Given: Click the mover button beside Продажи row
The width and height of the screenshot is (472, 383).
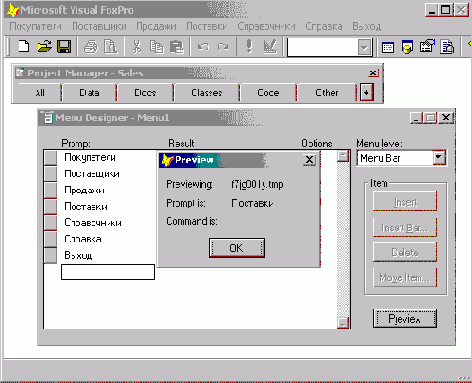Looking at the screenshot, I should [51, 190].
